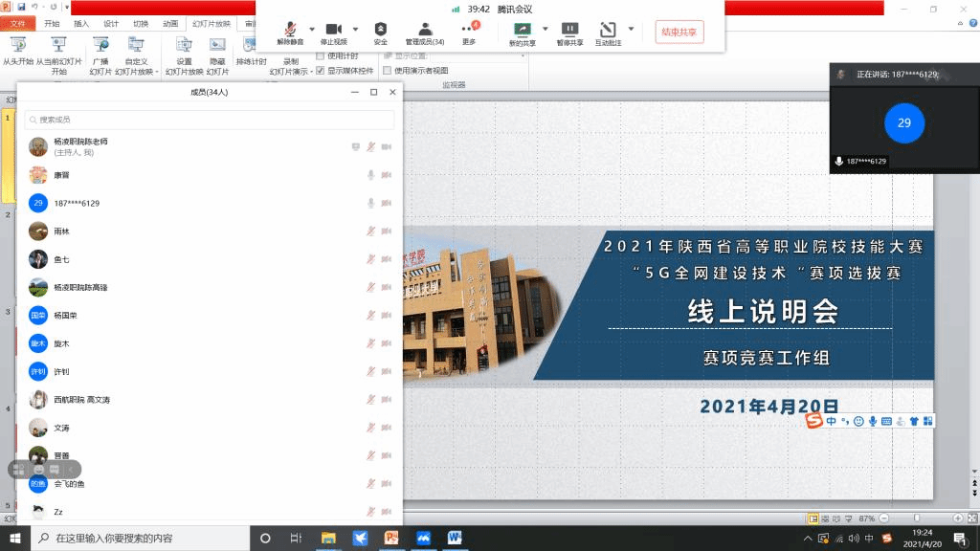The height and width of the screenshot is (551, 980).
Task: Open the Security shield icon
Action: point(381,30)
